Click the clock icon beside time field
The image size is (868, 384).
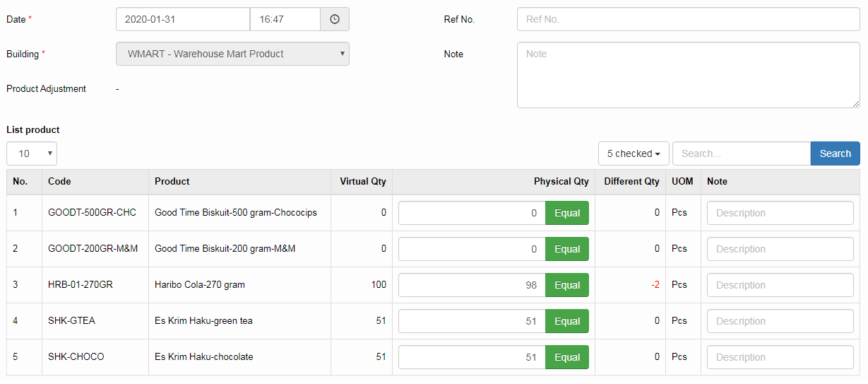coord(335,20)
